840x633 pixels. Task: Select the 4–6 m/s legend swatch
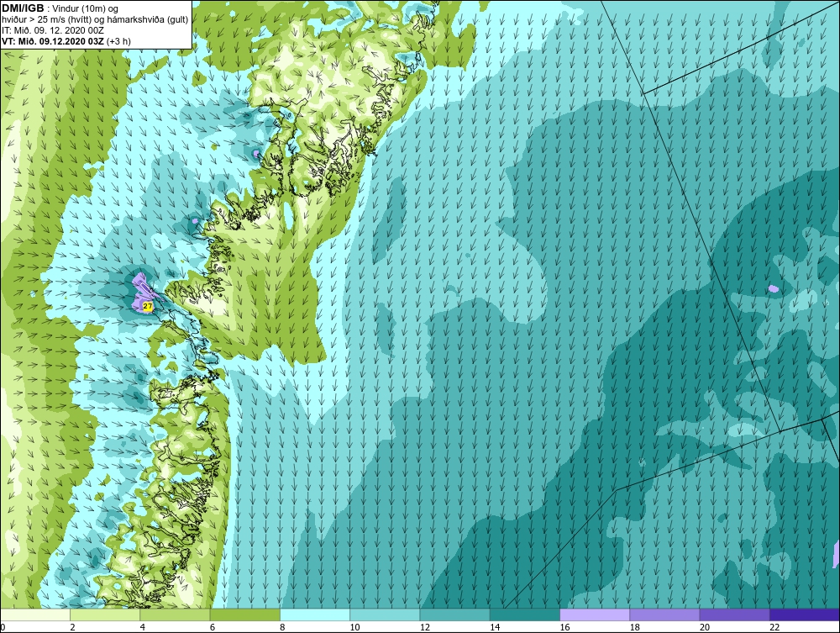click(x=176, y=615)
